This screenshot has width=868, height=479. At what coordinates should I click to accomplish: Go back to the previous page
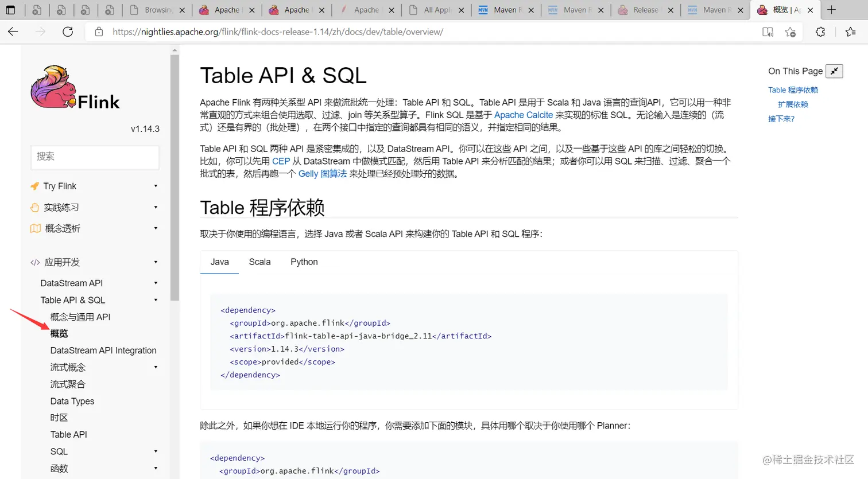pos(13,32)
